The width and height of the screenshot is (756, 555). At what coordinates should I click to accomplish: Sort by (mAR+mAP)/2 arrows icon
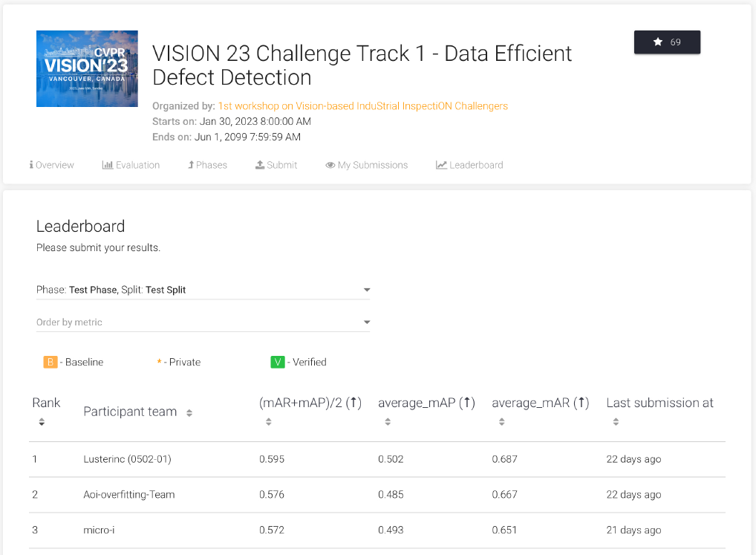[269, 422]
